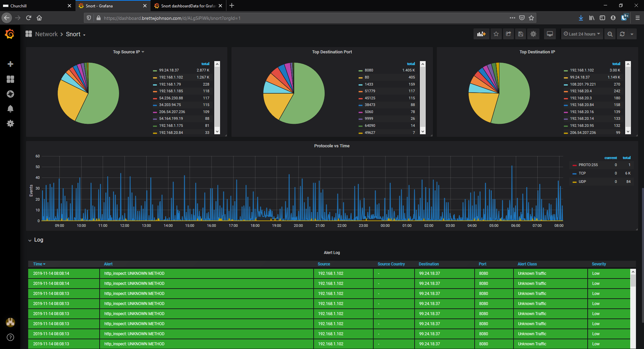Toggle PROTO:255 series in the legend

pos(588,165)
